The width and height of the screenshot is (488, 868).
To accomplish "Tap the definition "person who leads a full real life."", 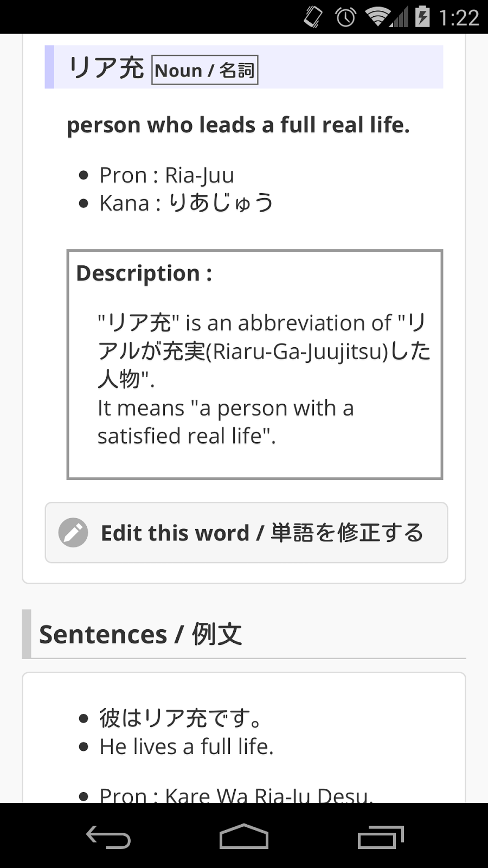I will pos(238,125).
